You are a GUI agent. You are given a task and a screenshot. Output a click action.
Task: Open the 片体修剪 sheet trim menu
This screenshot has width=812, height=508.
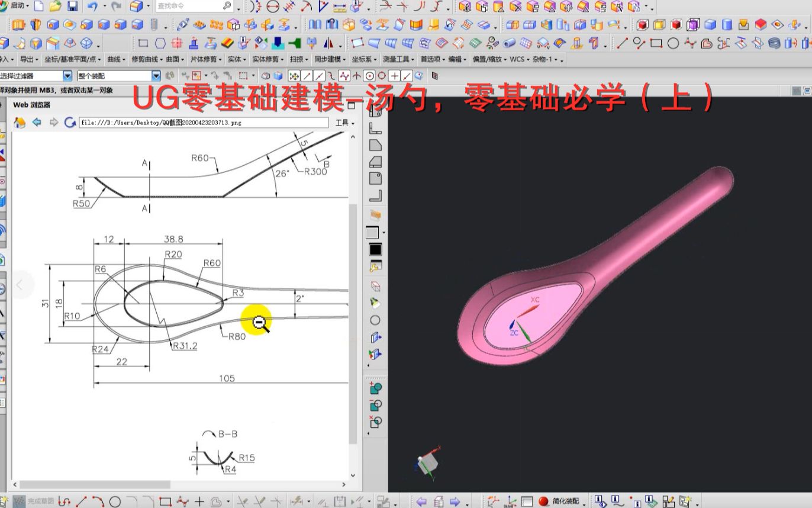click(x=206, y=59)
